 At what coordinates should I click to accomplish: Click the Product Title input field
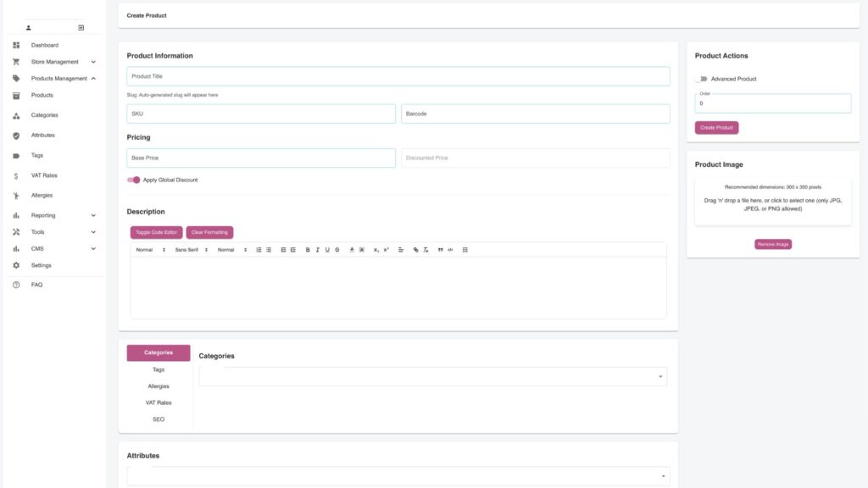coord(397,75)
